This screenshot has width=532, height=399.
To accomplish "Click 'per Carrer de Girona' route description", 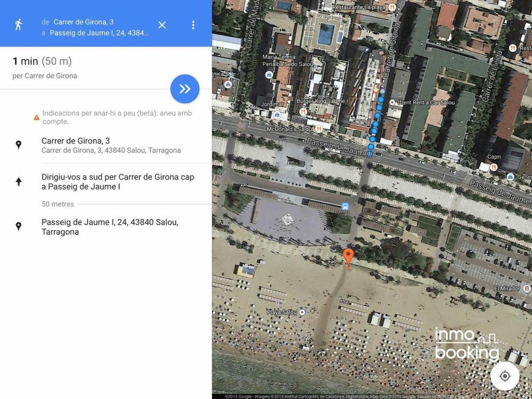I will coord(45,76).
